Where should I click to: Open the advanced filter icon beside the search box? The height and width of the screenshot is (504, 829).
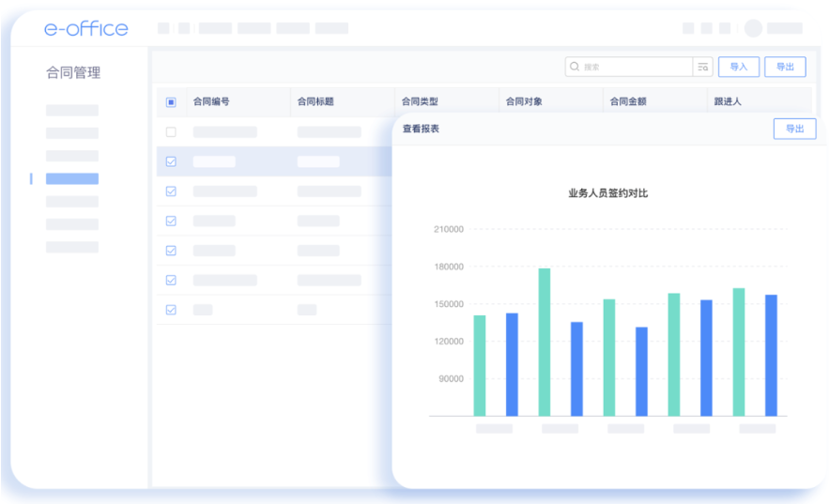pyautogui.click(x=702, y=67)
